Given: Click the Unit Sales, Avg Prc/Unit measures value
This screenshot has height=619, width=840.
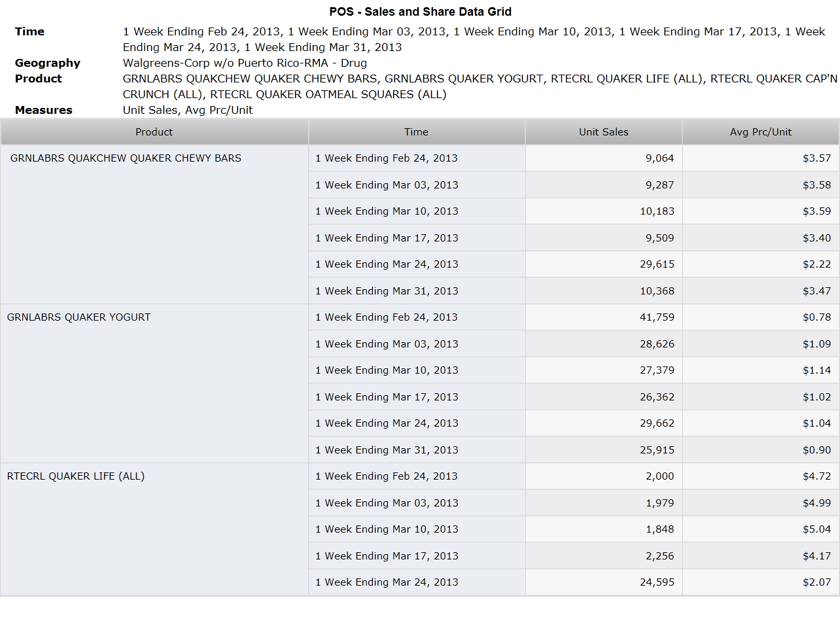Looking at the screenshot, I should tap(188, 110).
